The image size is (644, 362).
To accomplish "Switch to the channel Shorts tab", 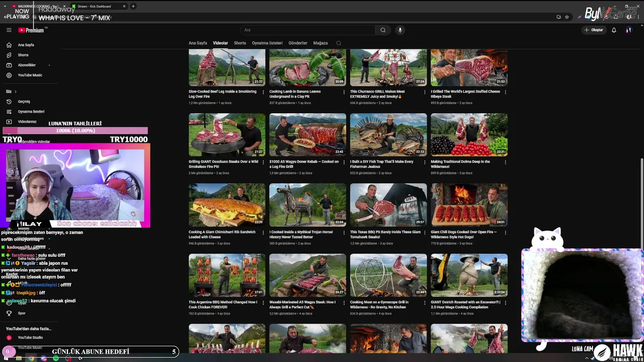I will (x=240, y=43).
